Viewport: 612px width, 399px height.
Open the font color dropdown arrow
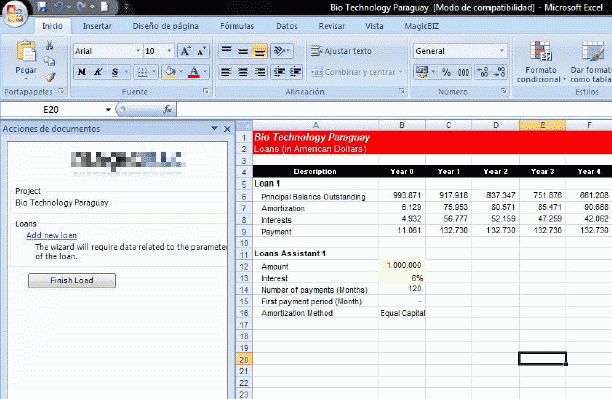coord(205,72)
